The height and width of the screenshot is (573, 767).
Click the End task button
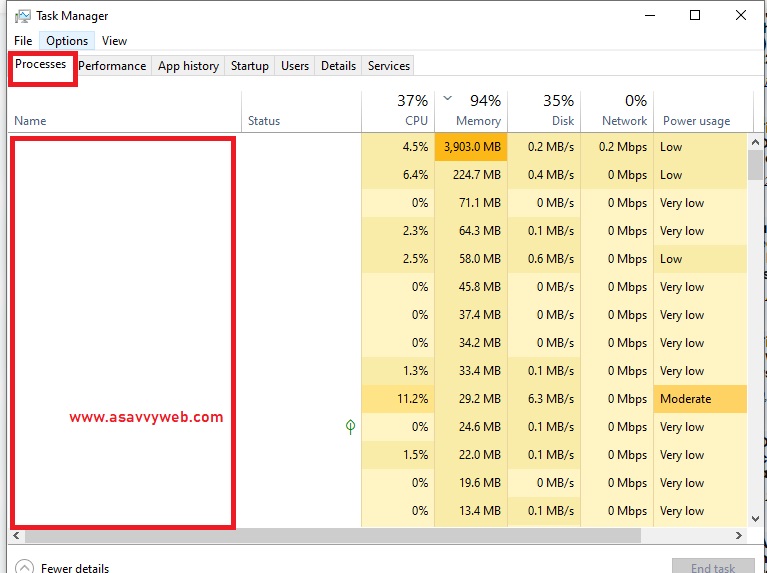[x=712, y=567]
